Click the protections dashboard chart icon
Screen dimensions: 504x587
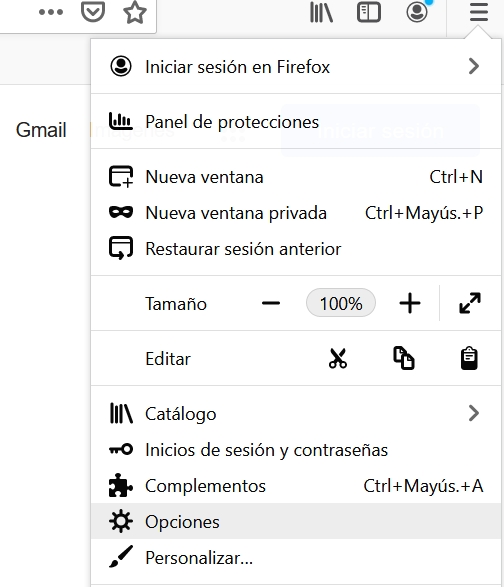[120, 121]
